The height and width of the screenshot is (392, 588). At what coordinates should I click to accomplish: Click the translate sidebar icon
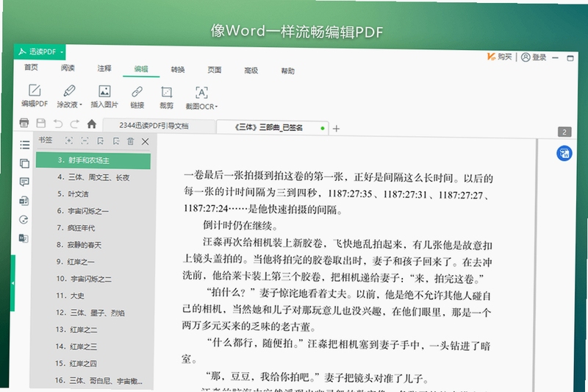click(x=24, y=238)
